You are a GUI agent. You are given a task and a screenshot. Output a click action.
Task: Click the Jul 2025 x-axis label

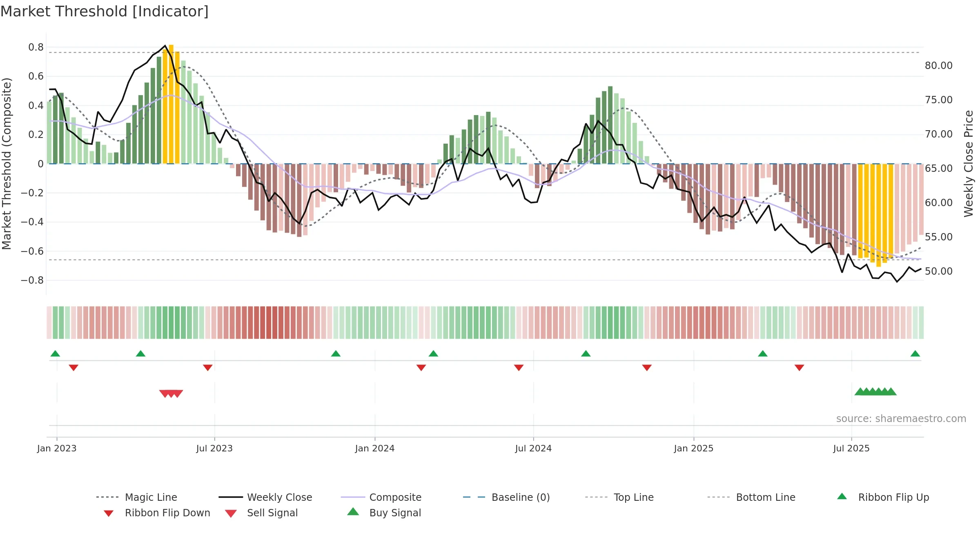click(851, 448)
